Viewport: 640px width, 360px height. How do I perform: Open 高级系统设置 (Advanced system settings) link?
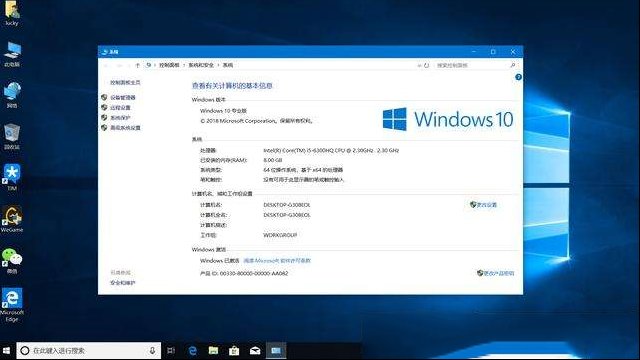coord(125,128)
